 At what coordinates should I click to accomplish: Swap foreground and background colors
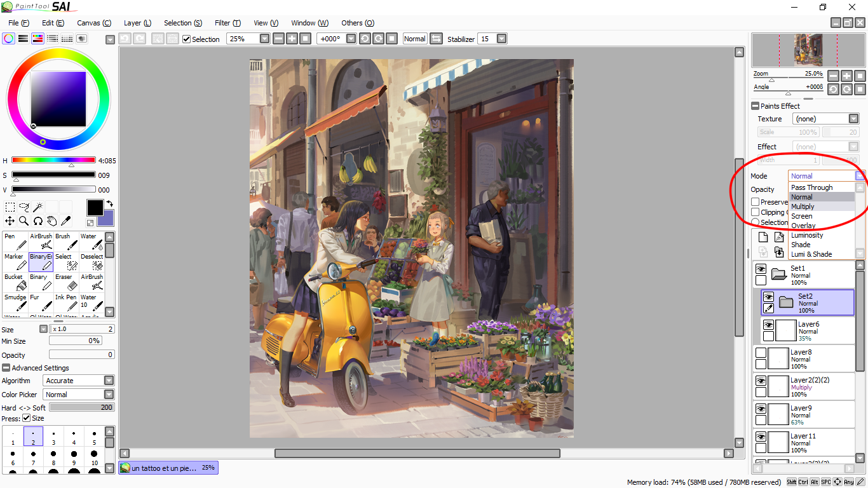[109, 204]
